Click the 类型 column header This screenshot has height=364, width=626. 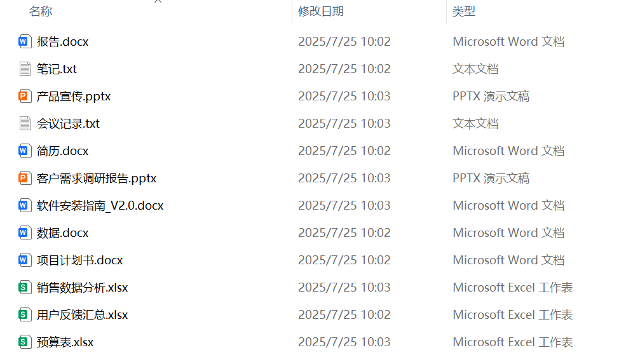tap(464, 11)
